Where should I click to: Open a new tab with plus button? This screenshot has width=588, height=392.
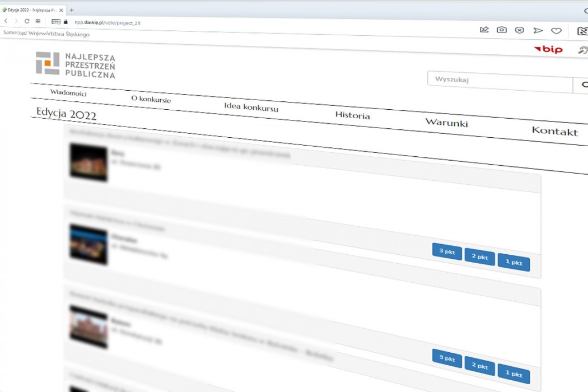[72, 10]
